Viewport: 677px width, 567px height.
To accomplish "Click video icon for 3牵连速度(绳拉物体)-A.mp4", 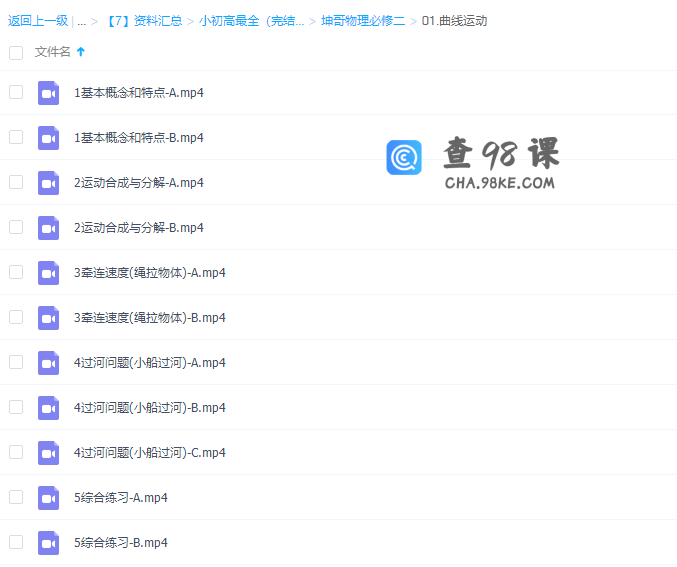I will pos(48,272).
